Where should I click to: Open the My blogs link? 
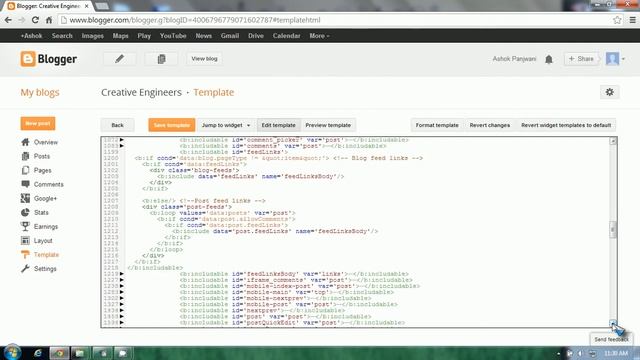[x=40, y=93]
